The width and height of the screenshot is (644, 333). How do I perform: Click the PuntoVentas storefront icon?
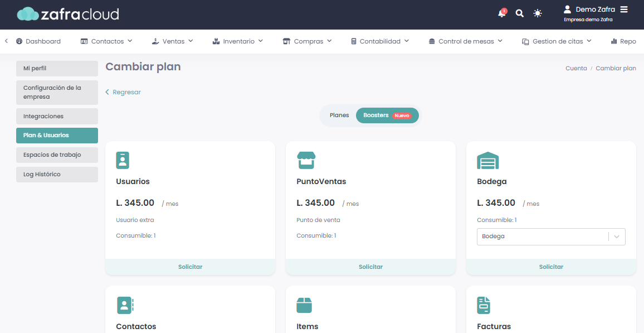pos(306,160)
